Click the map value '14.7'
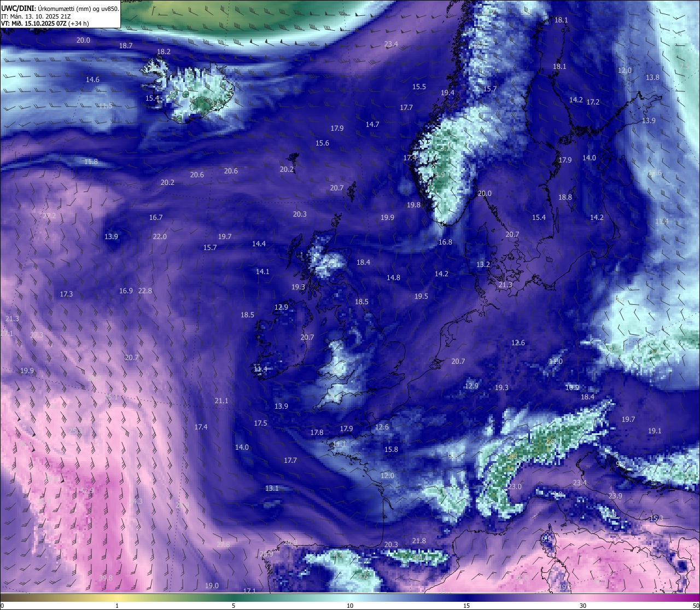Screen dimensions: 700x610 pyautogui.click(x=372, y=124)
